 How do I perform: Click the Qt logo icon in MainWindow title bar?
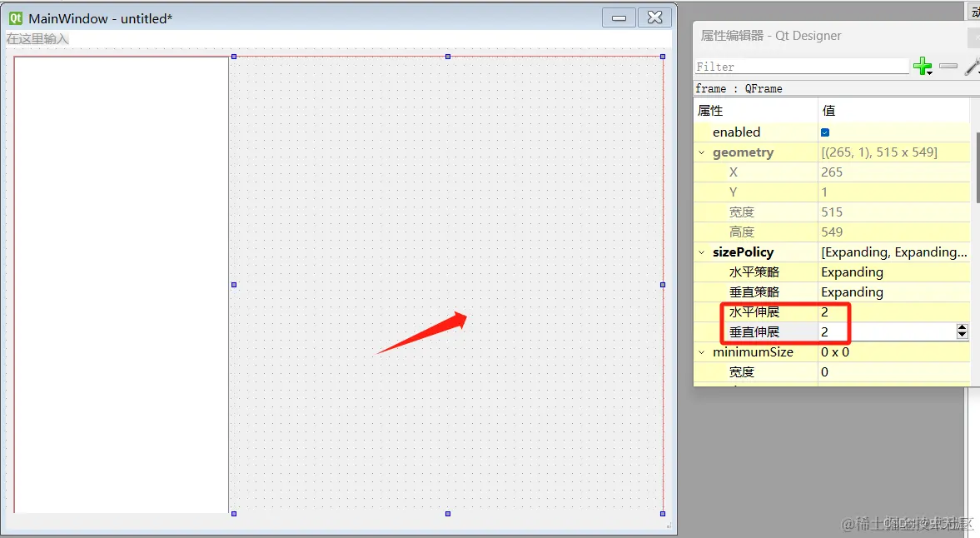click(16, 18)
